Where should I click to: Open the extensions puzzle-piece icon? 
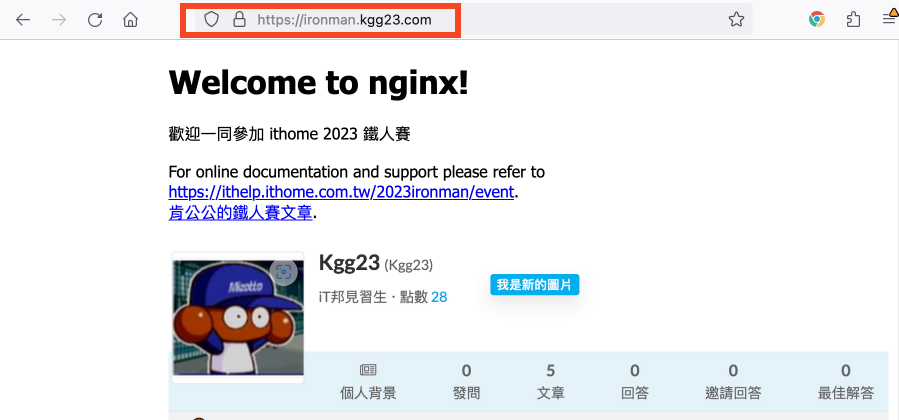pyautogui.click(x=853, y=20)
